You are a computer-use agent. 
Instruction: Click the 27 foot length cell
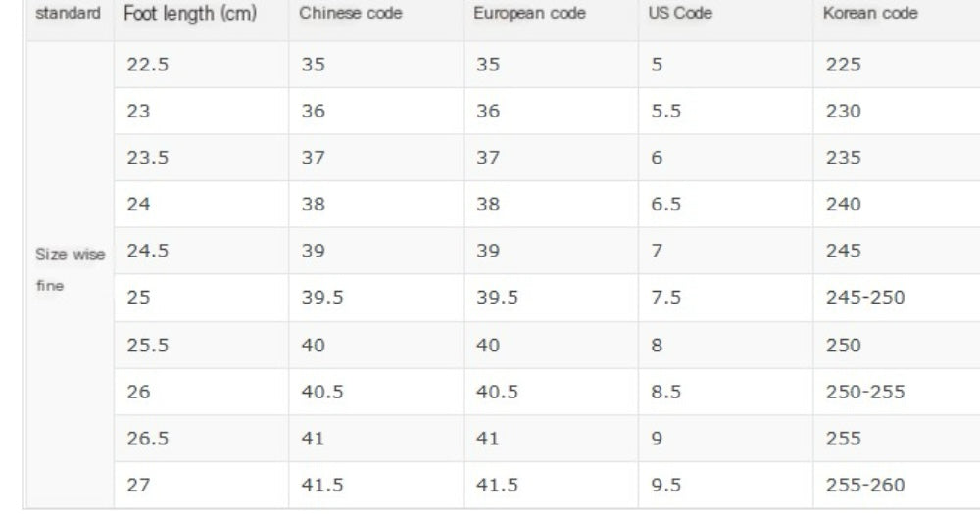[x=138, y=486]
